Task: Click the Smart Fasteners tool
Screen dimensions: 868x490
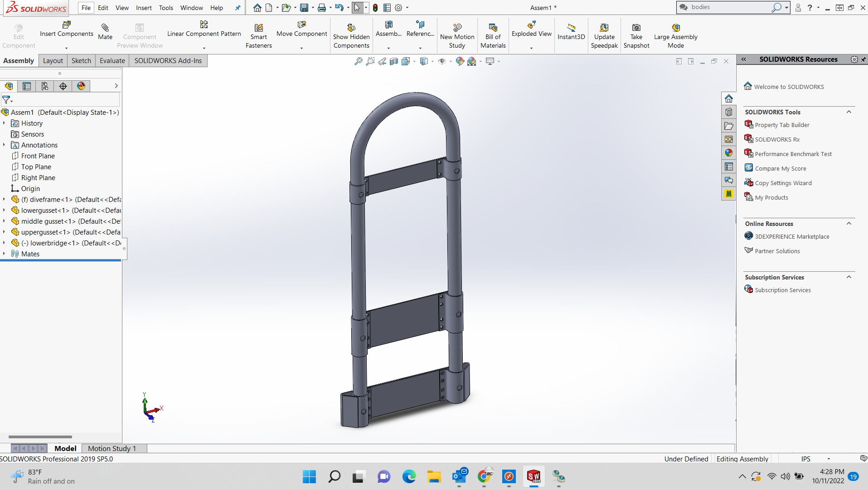Action: pos(259,36)
